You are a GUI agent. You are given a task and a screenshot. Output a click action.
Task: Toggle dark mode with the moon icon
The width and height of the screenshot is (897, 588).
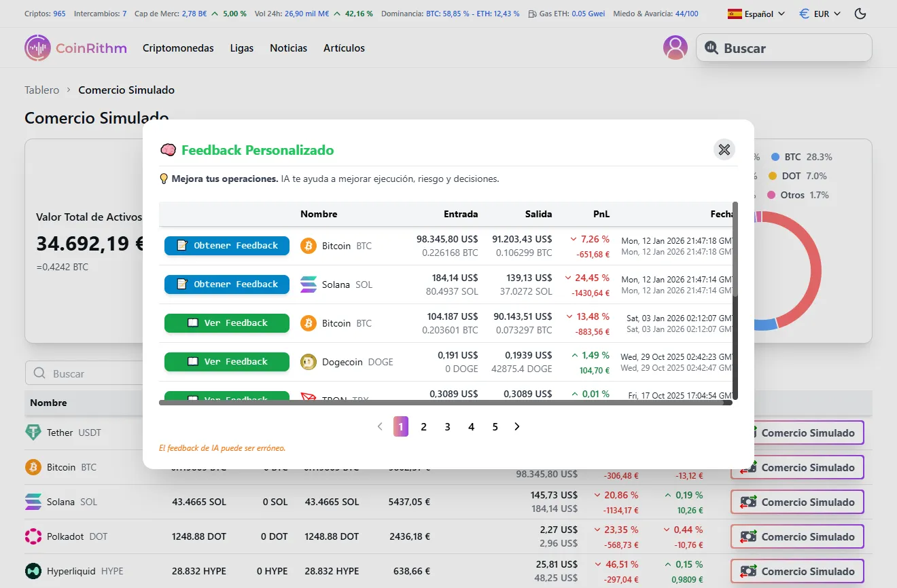tap(860, 13)
